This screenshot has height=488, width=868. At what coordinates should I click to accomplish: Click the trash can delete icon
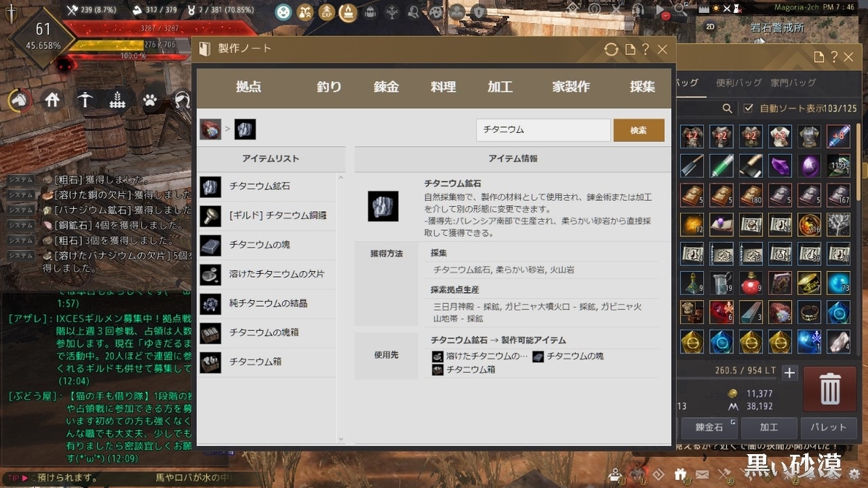pyautogui.click(x=830, y=389)
